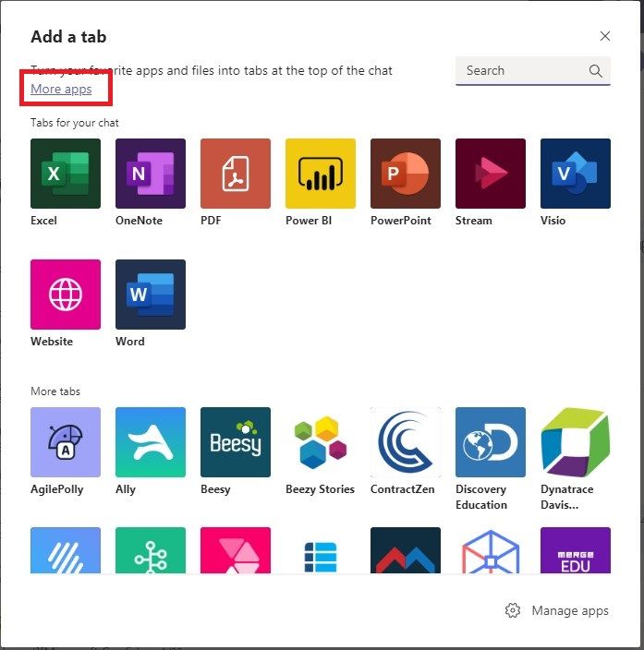Click the ContractZen label text
The width and height of the screenshot is (644, 650).
pyautogui.click(x=403, y=489)
